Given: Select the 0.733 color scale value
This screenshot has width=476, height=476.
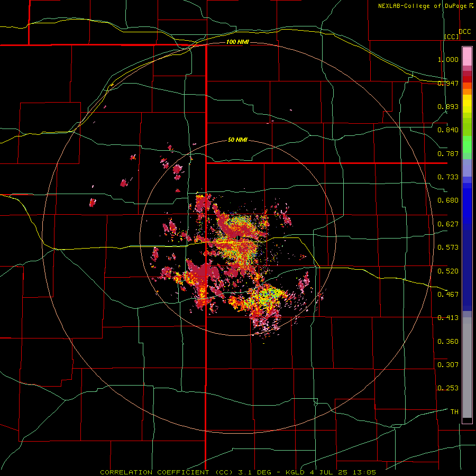Looking at the screenshot, I should coord(448,177).
